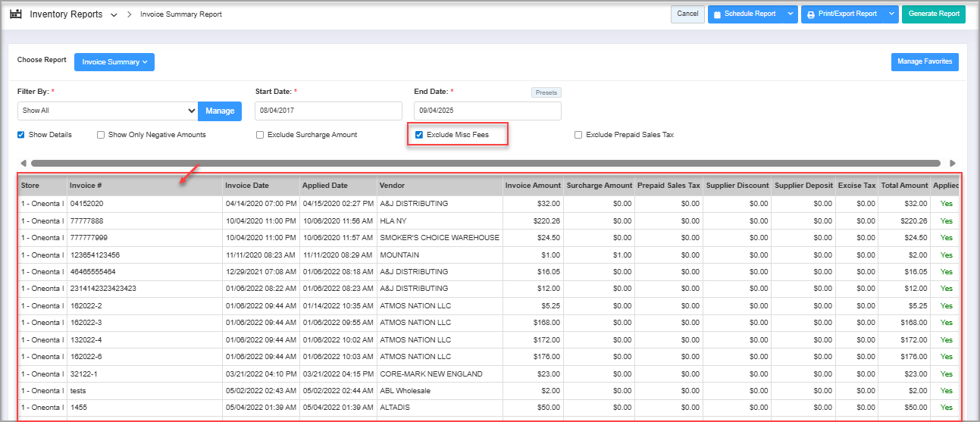Check Exclude Surcharge Amount option
The height and width of the screenshot is (422, 980).
(260, 135)
